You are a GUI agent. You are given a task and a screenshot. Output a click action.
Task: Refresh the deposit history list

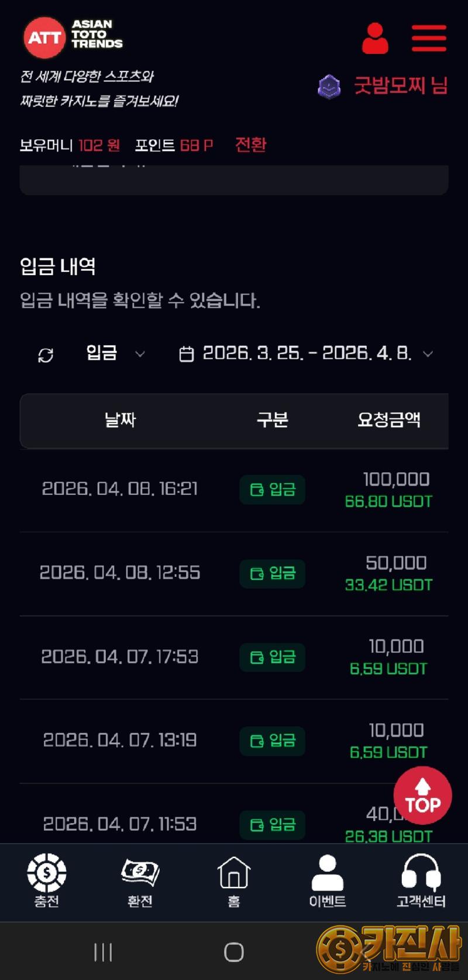coord(46,355)
